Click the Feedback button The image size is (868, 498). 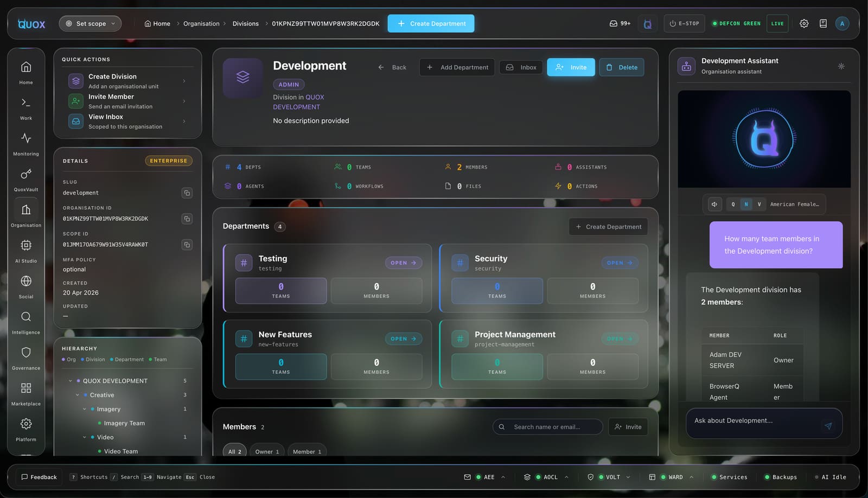[x=39, y=477]
